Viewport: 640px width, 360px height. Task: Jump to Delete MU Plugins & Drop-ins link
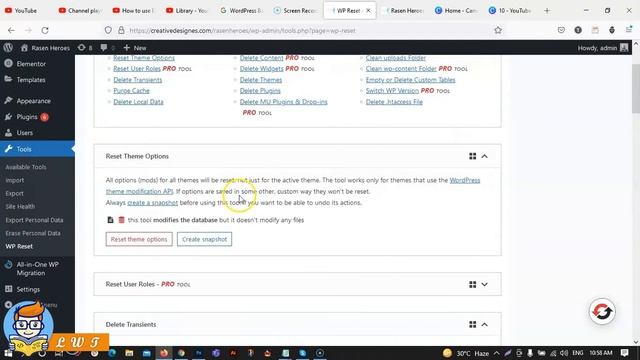283,102
